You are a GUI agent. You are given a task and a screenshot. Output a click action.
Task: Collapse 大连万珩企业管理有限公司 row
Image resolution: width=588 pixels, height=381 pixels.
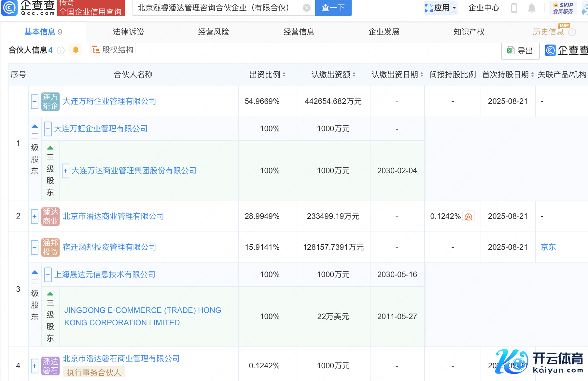pos(35,101)
